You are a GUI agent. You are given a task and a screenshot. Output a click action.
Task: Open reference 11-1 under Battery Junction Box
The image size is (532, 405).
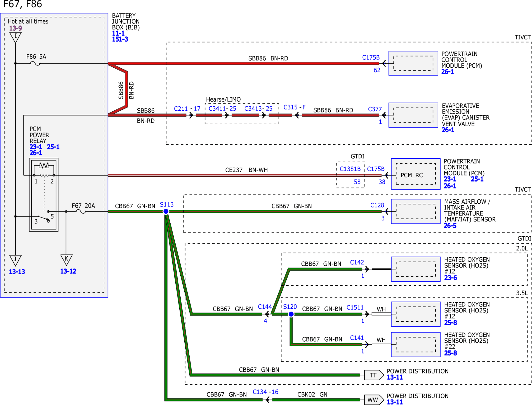118,33
